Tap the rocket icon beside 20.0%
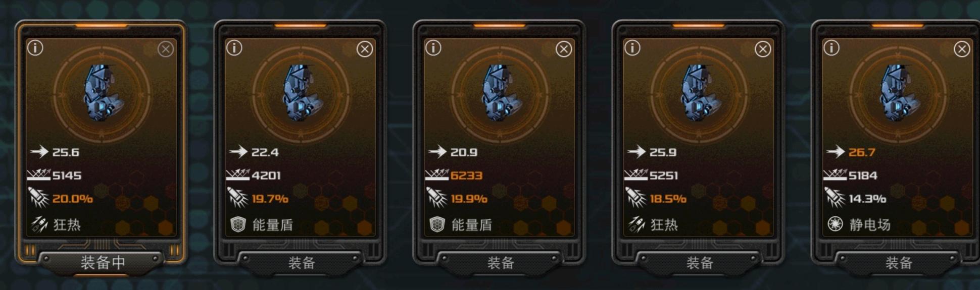The image size is (980, 290). tap(38, 198)
